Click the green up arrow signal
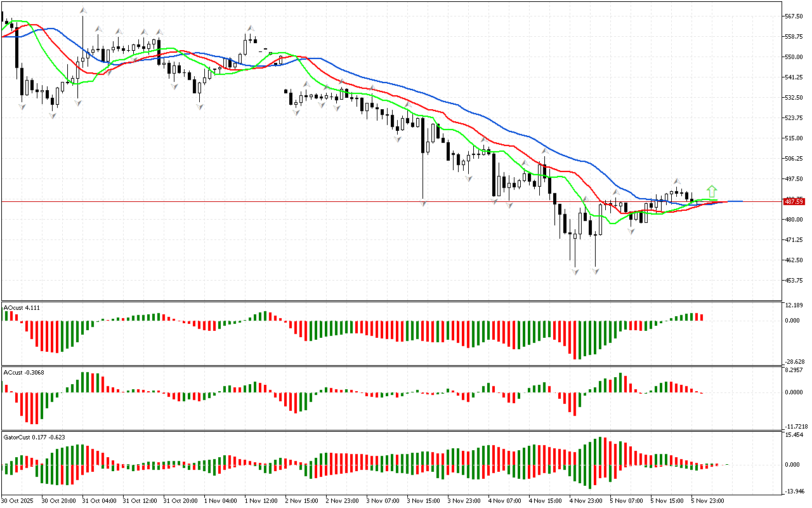The width and height of the screenshot is (812, 508). (x=712, y=190)
